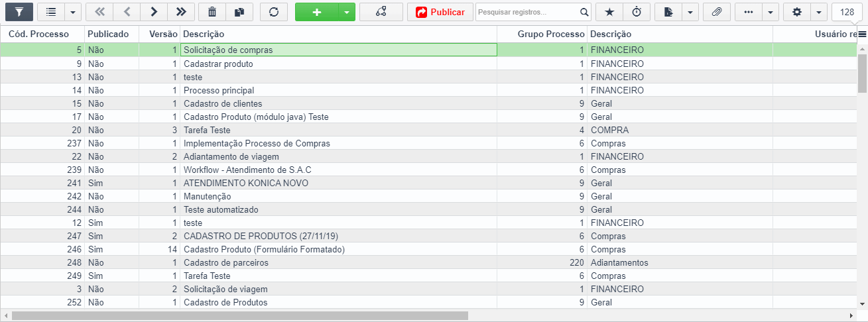Click Descrição header beside Grupo Processo column
Screen dimensions: 868x322
680,34
